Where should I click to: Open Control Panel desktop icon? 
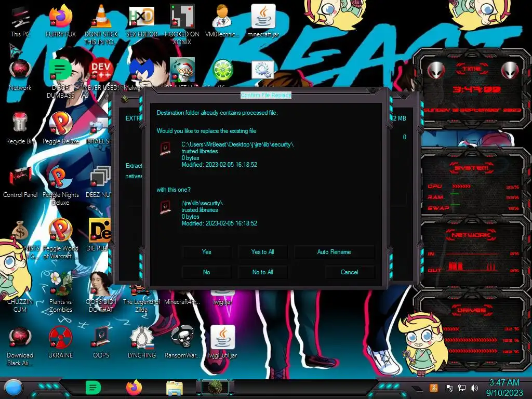coord(20,181)
